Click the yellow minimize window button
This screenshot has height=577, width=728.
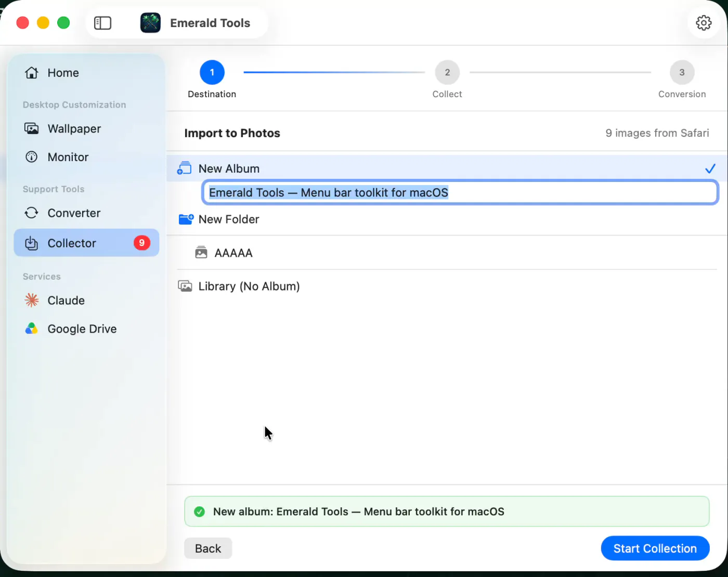[x=43, y=23]
